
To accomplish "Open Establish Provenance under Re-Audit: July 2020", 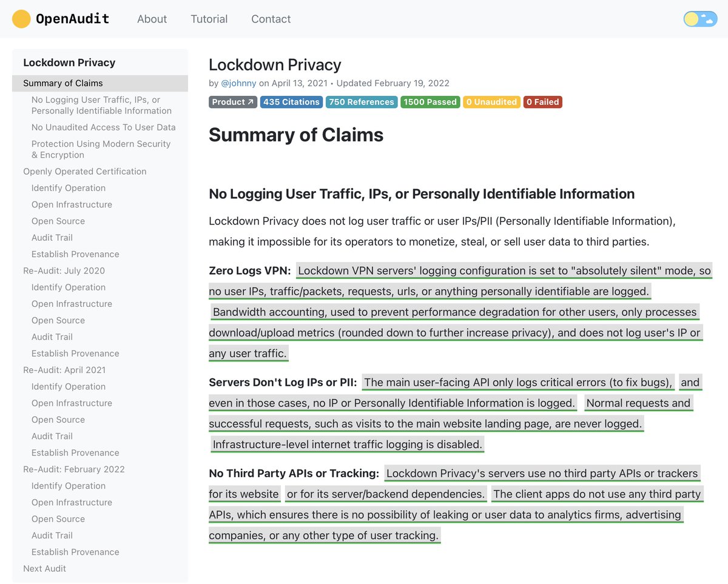I will pyautogui.click(x=75, y=354).
